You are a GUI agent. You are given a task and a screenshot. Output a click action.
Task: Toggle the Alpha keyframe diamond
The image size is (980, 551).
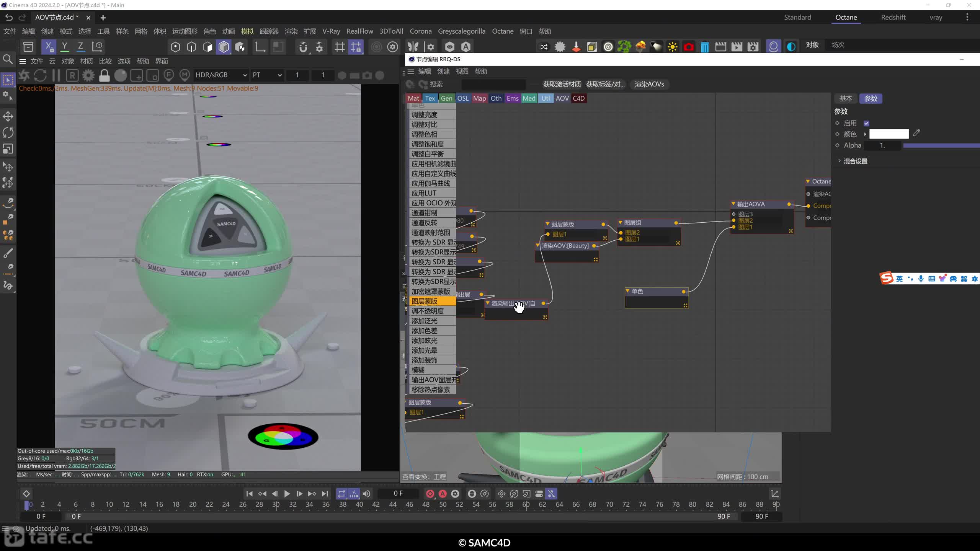click(837, 145)
